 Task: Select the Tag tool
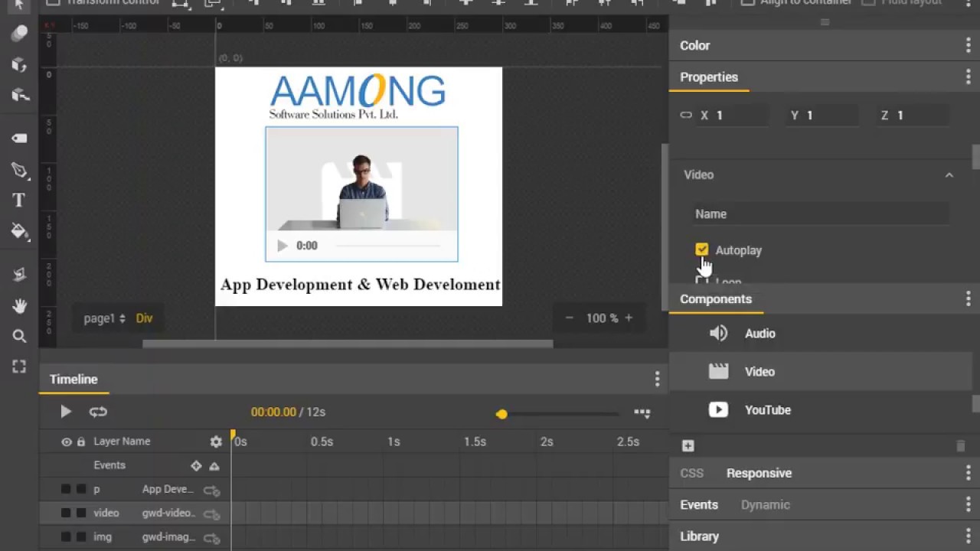click(x=19, y=139)
